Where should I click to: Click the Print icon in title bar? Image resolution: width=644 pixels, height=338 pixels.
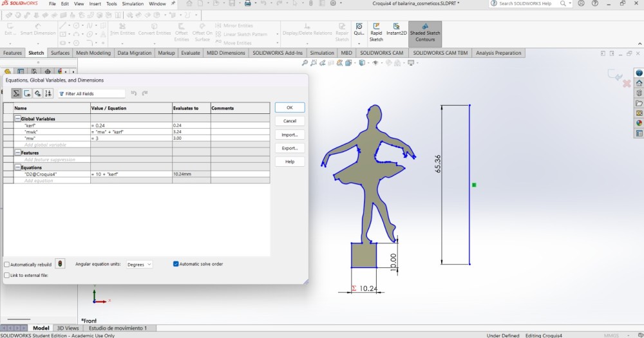[x=248, y=3]
